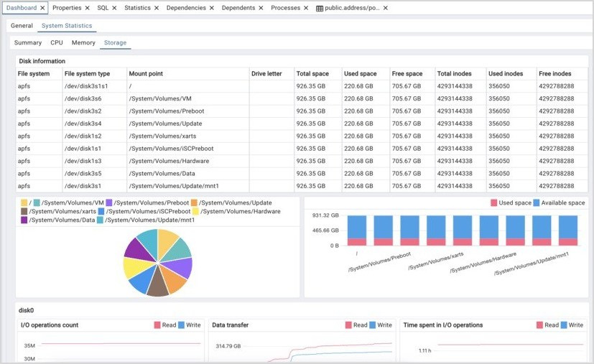This screenshot has height=364, width=594.
Task: Close the public.address table tab
Action: [x=386, y=8]
